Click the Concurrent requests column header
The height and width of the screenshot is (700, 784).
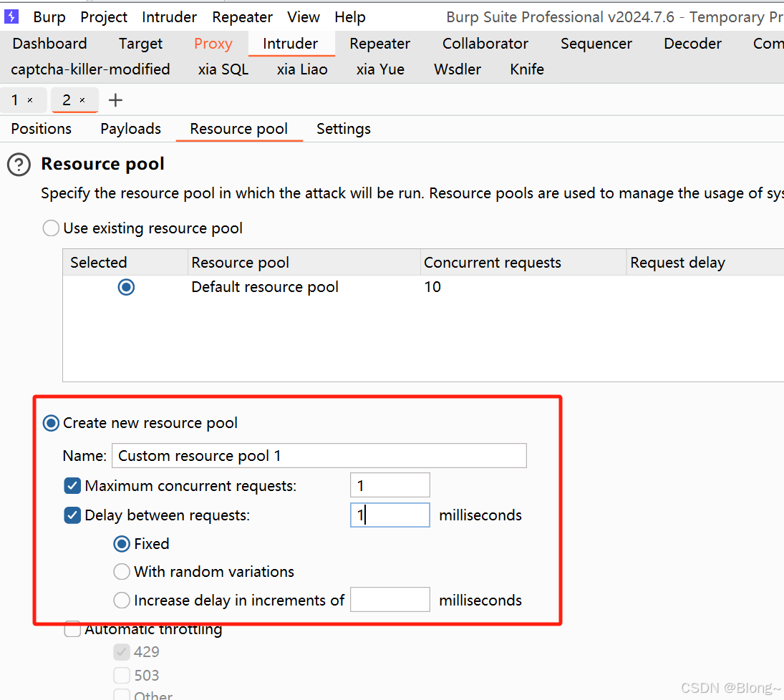pyautogui.click(x=523, y=262)
